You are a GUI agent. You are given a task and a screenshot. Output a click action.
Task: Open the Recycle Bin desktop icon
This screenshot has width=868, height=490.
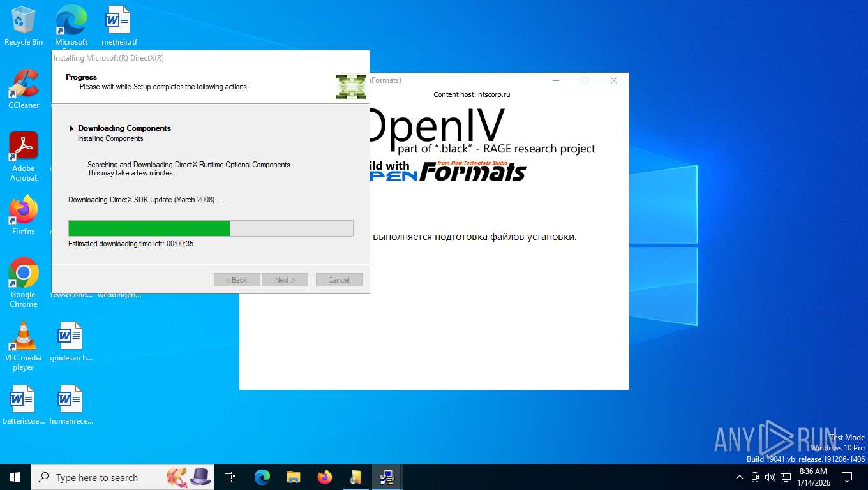click(24, 26)
